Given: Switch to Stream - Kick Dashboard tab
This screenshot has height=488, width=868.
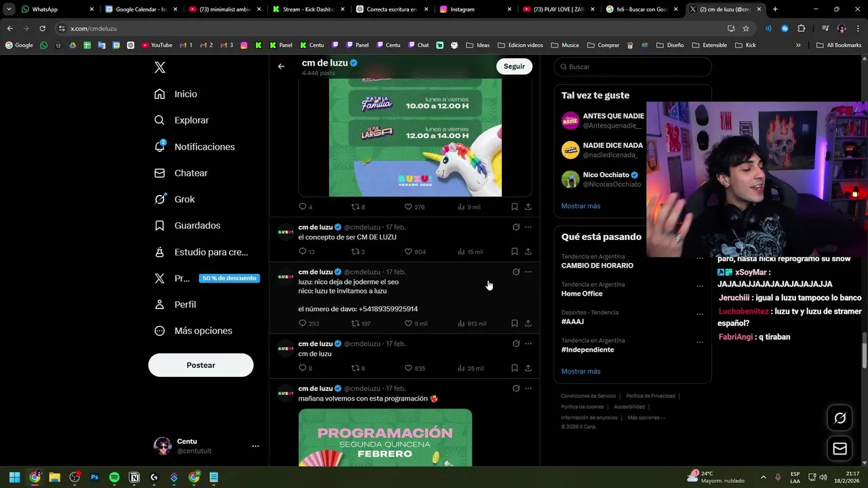Looking at the screenshot, I should click(309, 9).
